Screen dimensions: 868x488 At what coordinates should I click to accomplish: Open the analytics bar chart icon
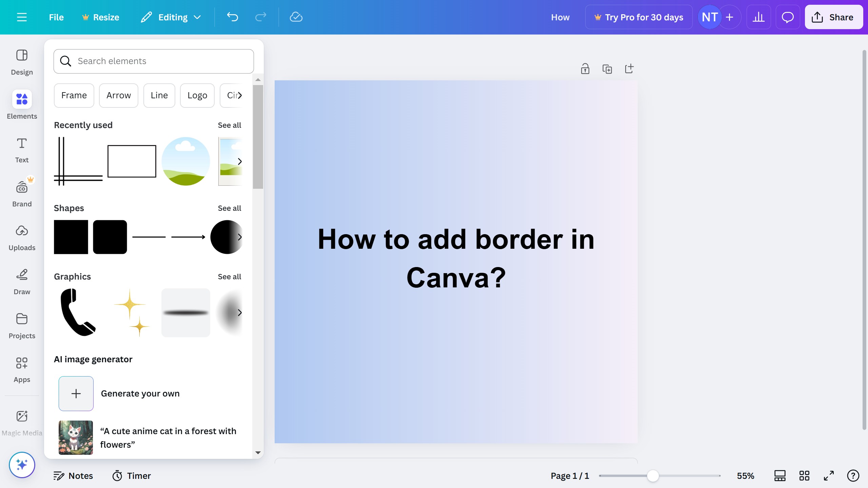(758, 17)
